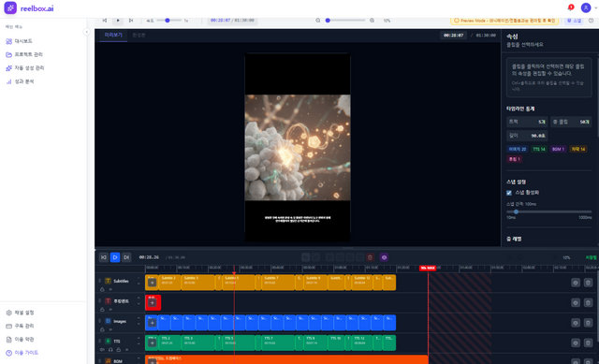
Task: Mute the TTS track with the speaker icon
Action: pyautogui.click(x=102, y=349)
